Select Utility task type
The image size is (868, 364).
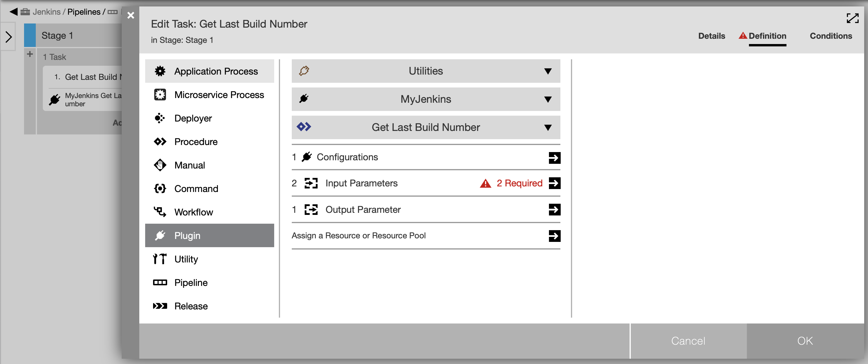click(210, 259)
